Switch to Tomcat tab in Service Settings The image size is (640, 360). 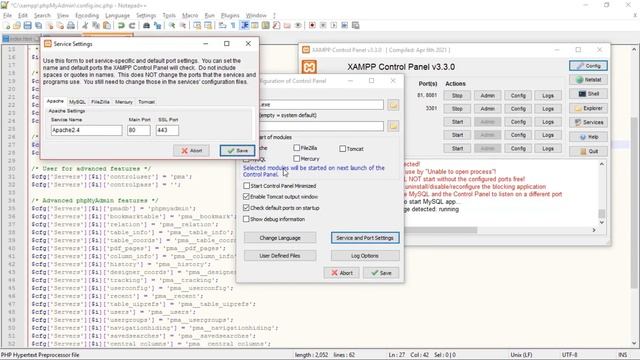(147, 102)
